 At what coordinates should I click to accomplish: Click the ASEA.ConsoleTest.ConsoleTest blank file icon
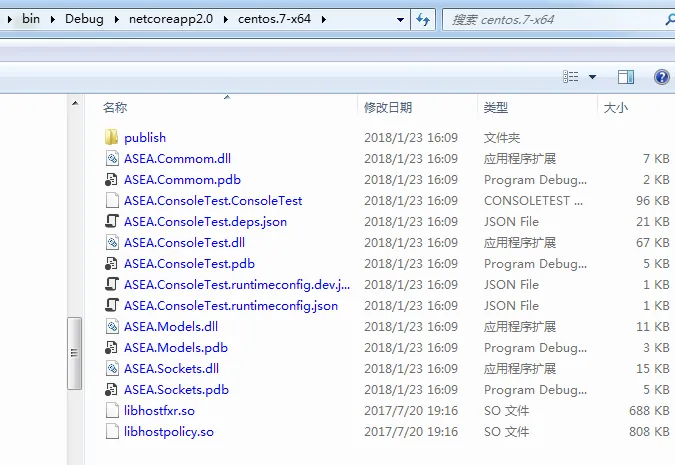[112, 201]
